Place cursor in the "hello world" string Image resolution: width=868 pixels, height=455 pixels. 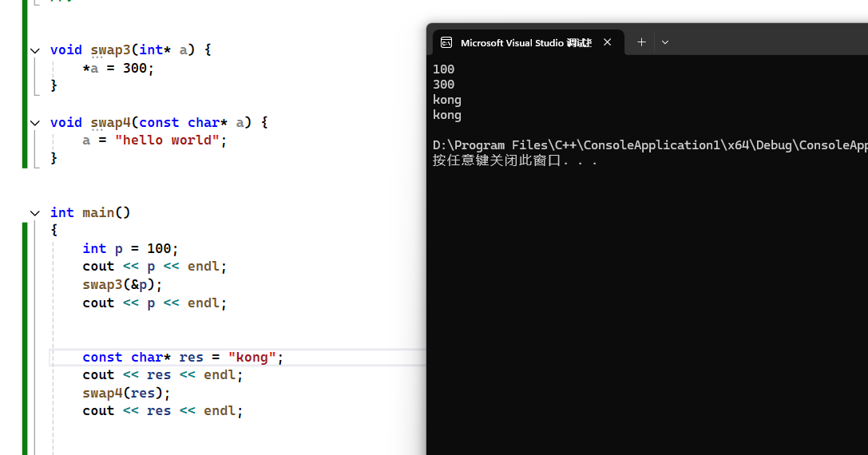(x=166, y=140)
